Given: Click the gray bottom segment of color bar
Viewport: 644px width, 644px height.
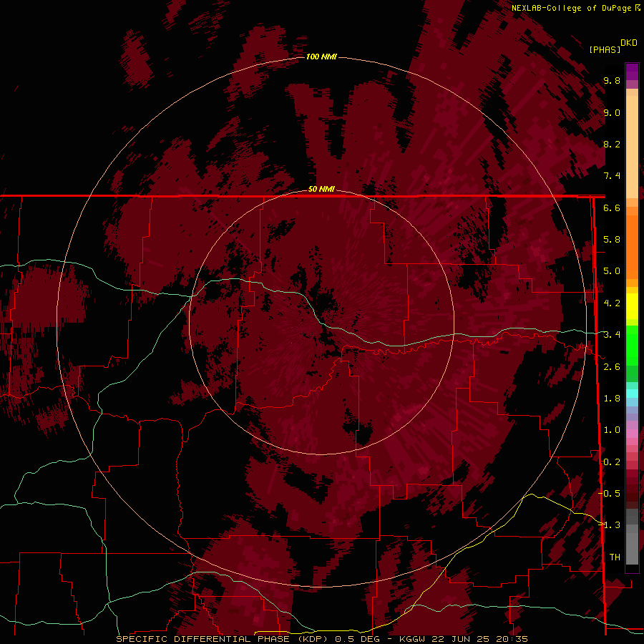Looking at the screenshot, I should pyautogui.click(x=632, y=545).
